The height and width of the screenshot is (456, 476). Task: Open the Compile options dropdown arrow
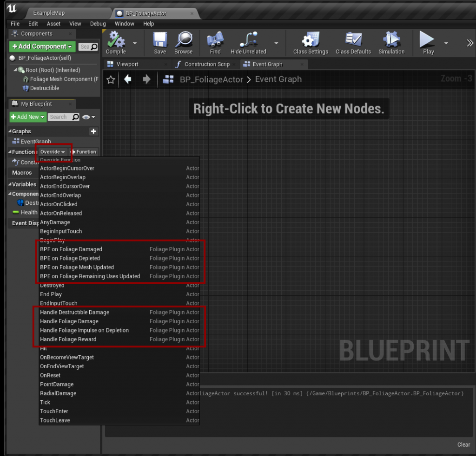[135, 43]
